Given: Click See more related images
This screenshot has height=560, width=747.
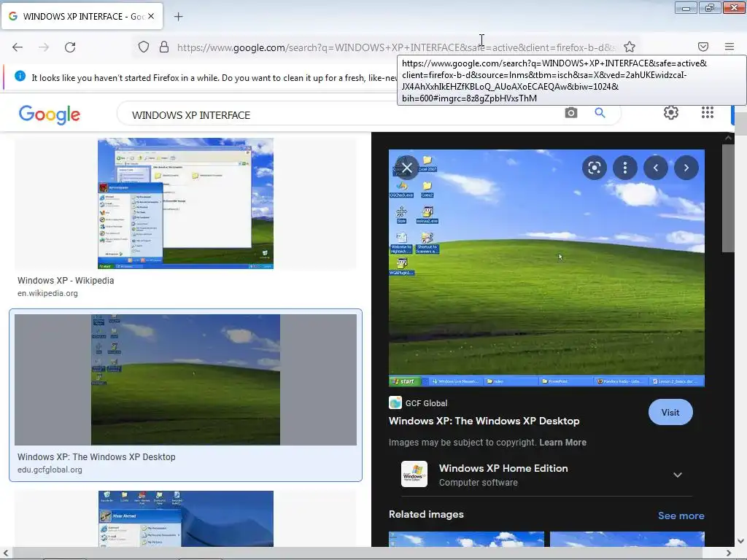Looking at the screenshot, I should [x=681, y=516].
